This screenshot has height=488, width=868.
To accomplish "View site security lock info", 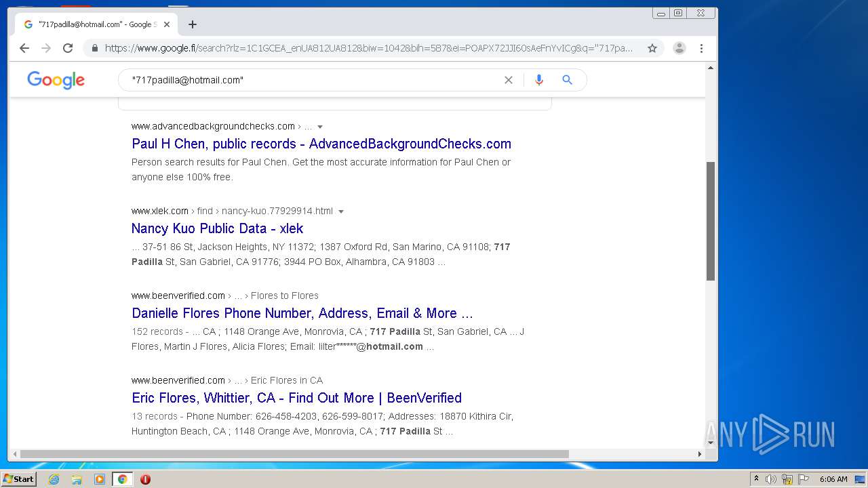I will coord(94,48).
